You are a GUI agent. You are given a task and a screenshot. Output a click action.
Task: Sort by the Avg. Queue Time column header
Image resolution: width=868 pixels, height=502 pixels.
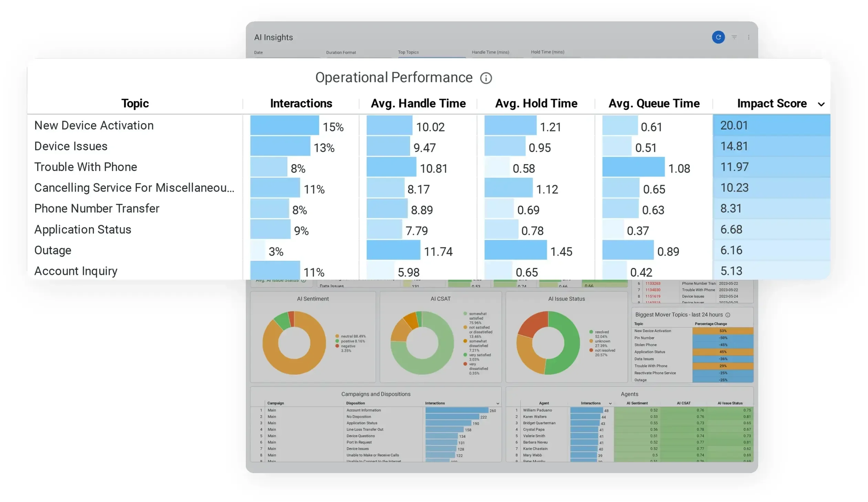[653, 104]
